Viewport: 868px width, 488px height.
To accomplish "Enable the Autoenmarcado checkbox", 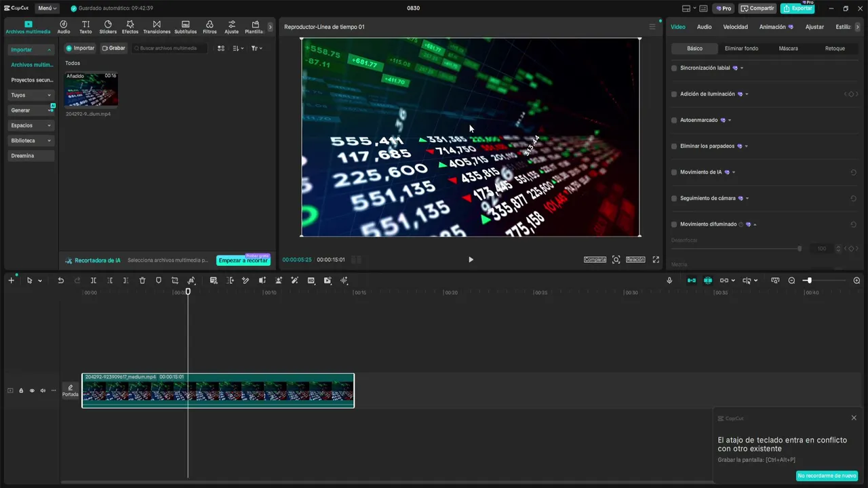I will [x=674, y=120].
